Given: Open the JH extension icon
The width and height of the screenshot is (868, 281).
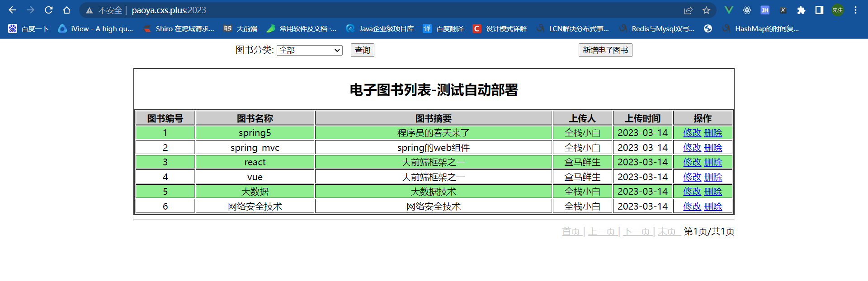Looking at the screenshot, I should coord(765,10).
